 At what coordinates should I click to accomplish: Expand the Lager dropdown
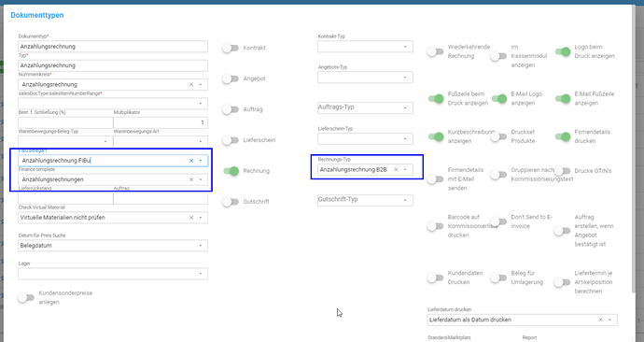tap(113, 274)
